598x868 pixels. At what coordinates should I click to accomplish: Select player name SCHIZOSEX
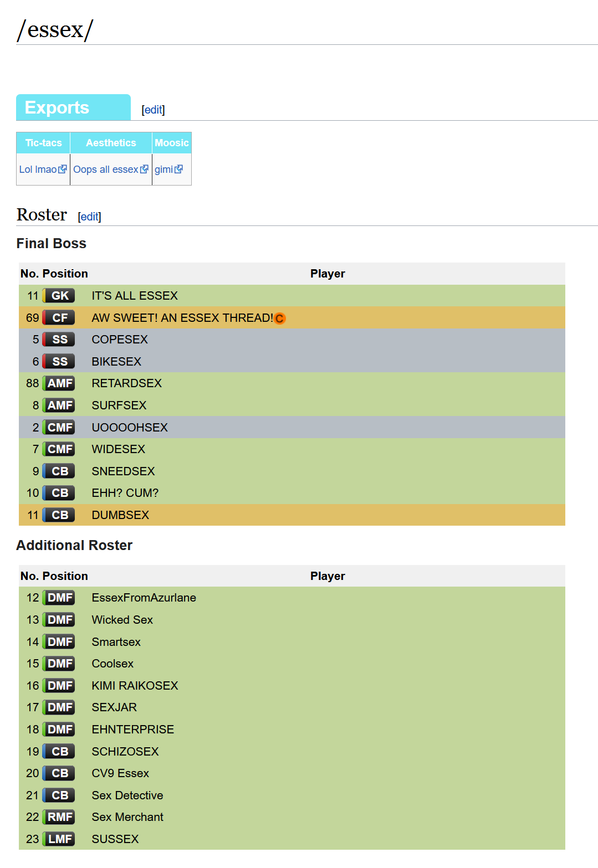[125, 752]
